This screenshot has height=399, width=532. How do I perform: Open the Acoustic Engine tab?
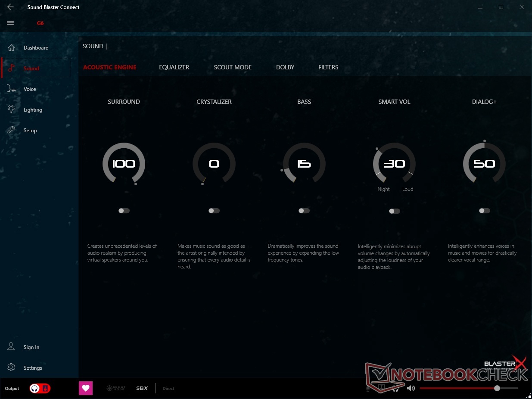110,67
